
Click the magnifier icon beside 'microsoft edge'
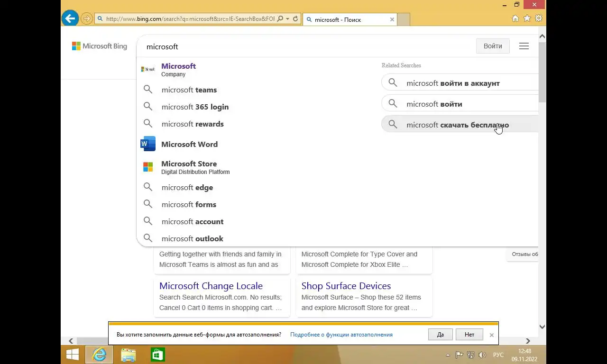148,187
